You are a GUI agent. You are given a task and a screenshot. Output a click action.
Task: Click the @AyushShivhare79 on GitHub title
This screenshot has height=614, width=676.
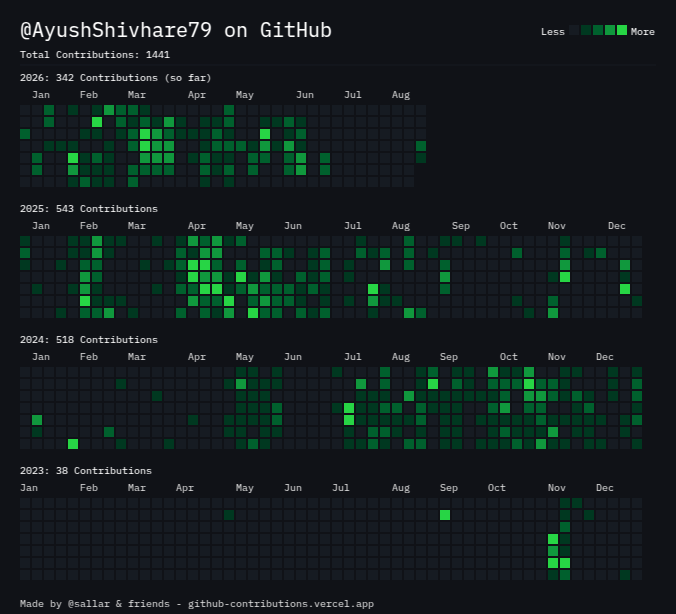tap(176, 30)
